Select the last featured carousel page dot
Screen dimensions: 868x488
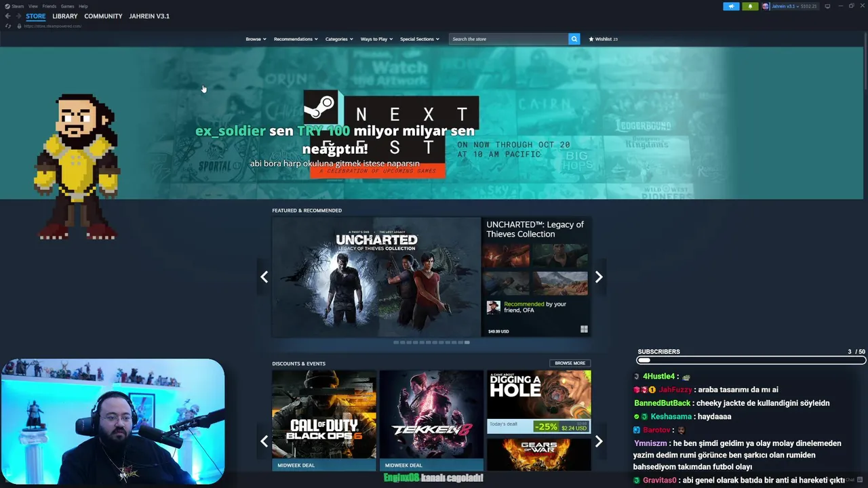(467, 342)
